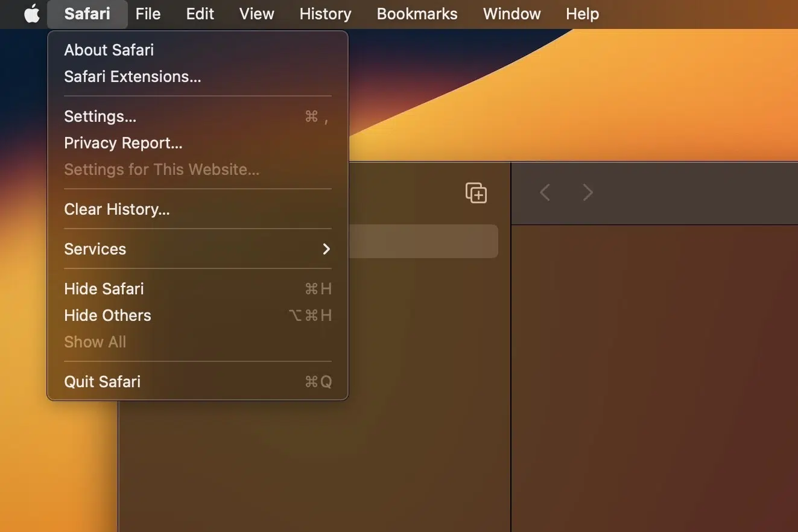Open the History menu
This screenshot has width=798, height=532.
pyautogui.click(x=325, y=14)
